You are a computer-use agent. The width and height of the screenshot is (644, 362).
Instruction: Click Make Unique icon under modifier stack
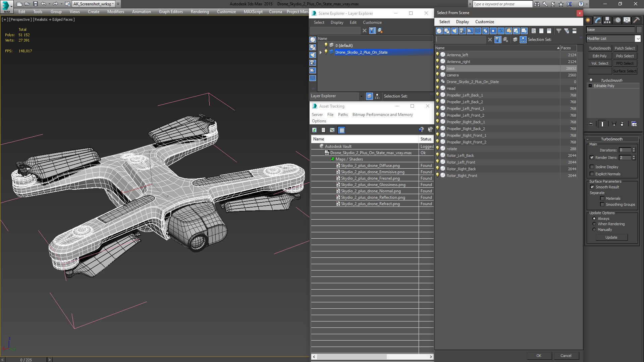pyautogui.click(x=614, y=124)
